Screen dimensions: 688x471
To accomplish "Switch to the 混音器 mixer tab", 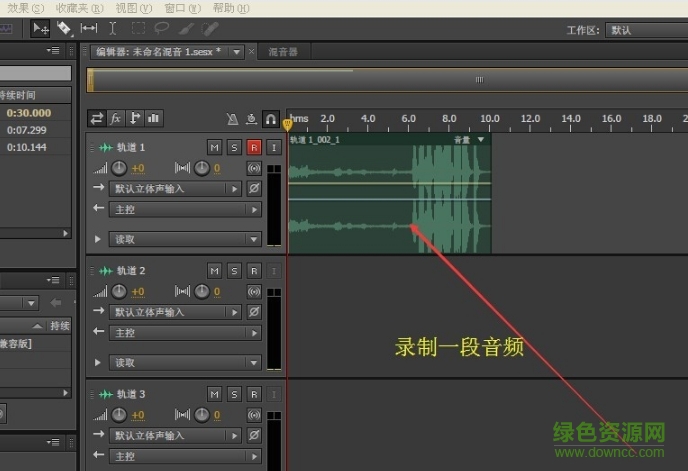I will pos(283,51).
